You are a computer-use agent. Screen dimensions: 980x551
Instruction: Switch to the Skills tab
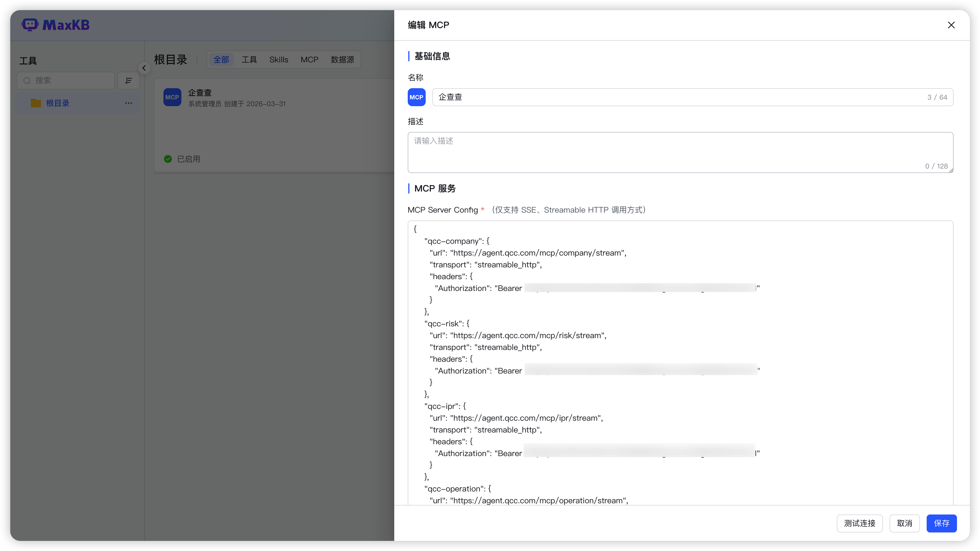click(279, 60)
